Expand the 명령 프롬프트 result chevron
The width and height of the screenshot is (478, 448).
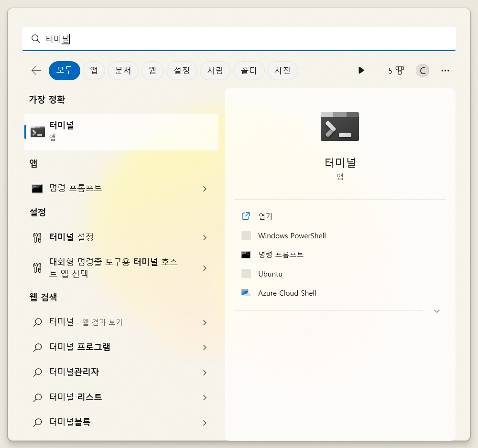(x=205, y=189)
